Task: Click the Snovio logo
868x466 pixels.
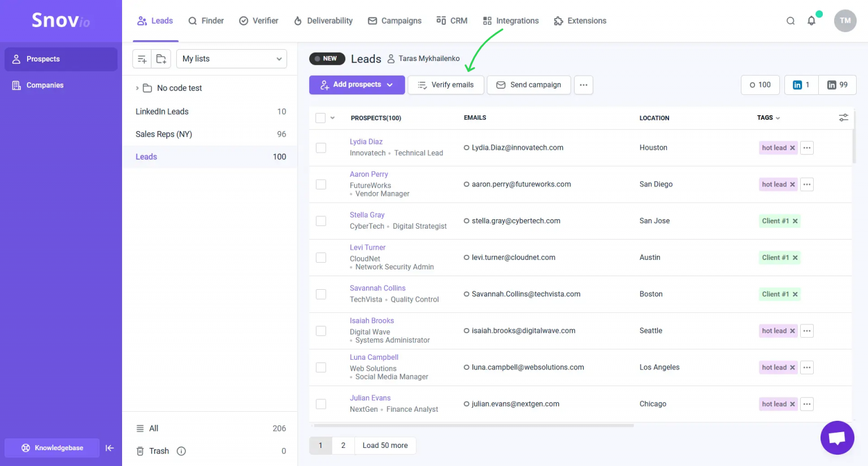Action: tap(60, 20)
